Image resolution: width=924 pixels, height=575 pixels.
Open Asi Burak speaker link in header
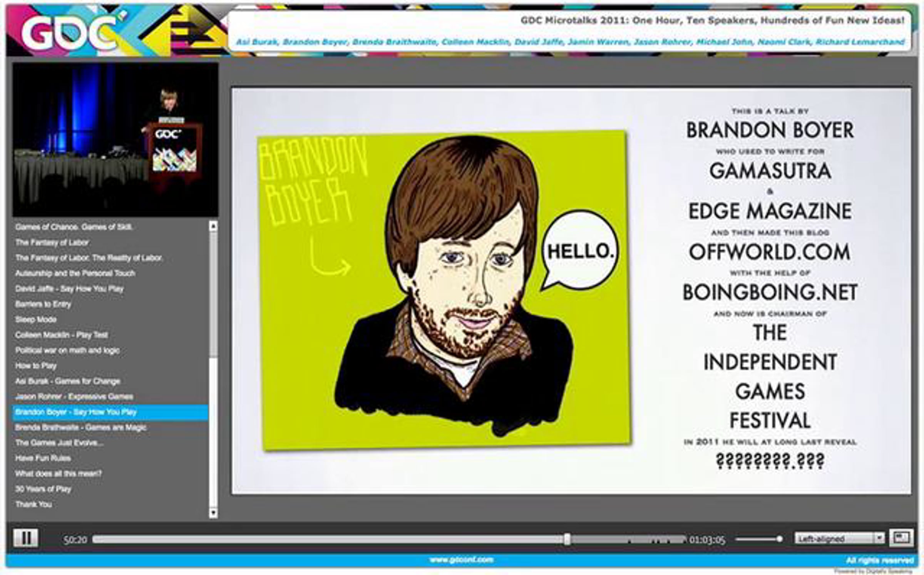point(256,42)
